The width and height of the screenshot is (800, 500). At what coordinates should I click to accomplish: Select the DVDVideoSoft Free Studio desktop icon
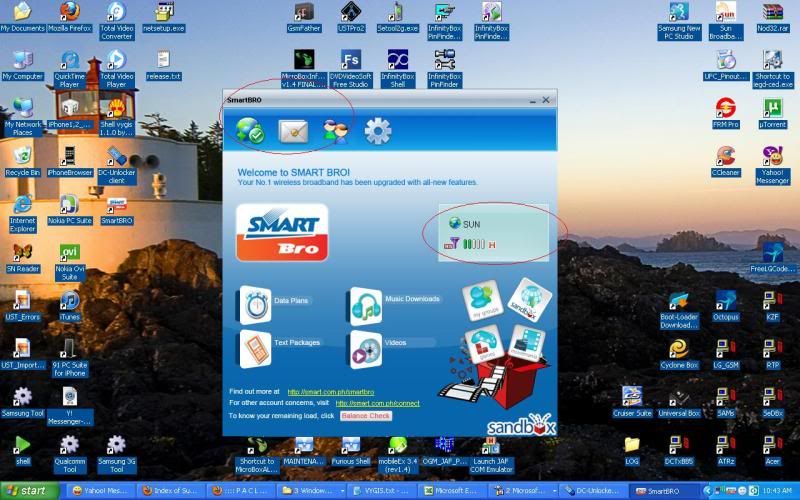pyautogui.click(x=351, y=69)
